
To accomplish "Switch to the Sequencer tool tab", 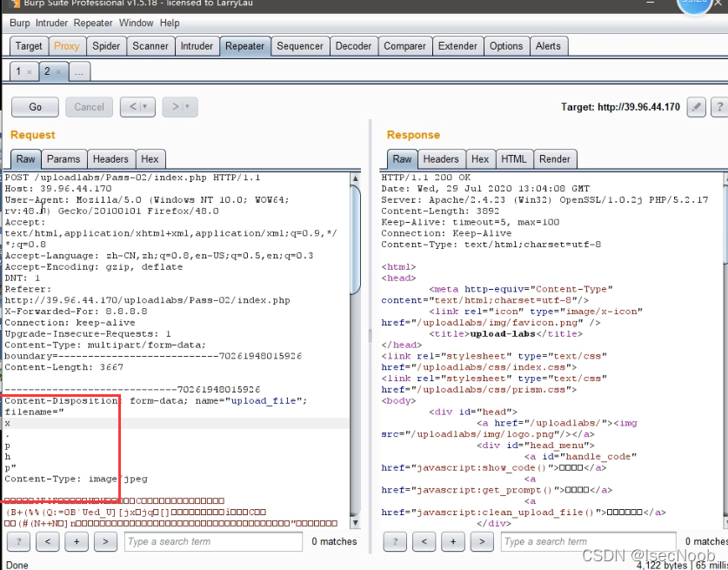I will click(x=300, y=46).
